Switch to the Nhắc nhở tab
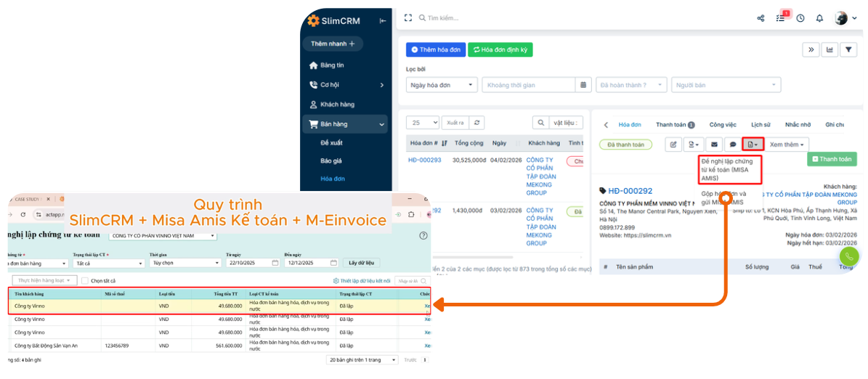 point(797,125)
